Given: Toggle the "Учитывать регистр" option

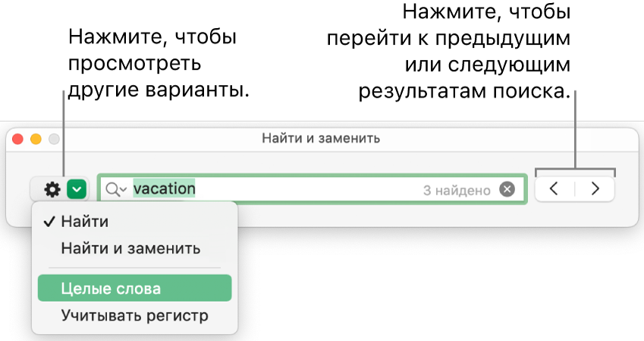Looking at the screenshot, I should [x=134, y=315].
